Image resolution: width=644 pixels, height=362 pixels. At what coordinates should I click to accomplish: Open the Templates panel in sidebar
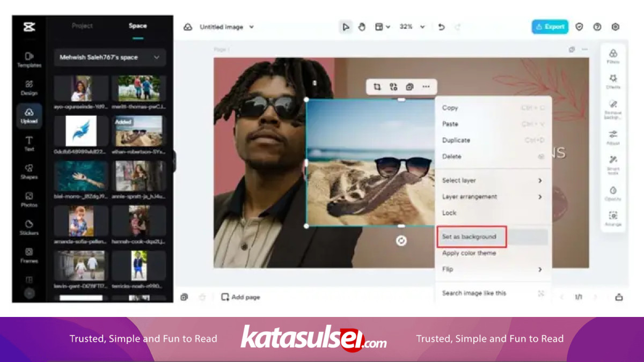(29, 59)
